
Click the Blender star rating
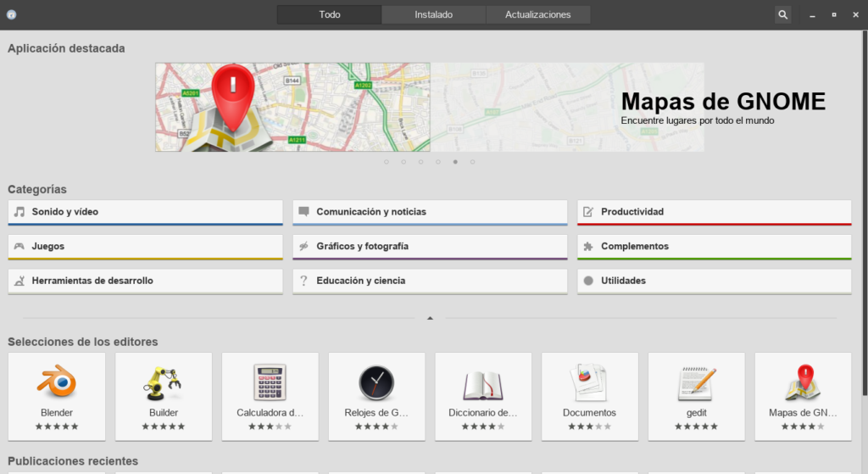tap(57, 427)
